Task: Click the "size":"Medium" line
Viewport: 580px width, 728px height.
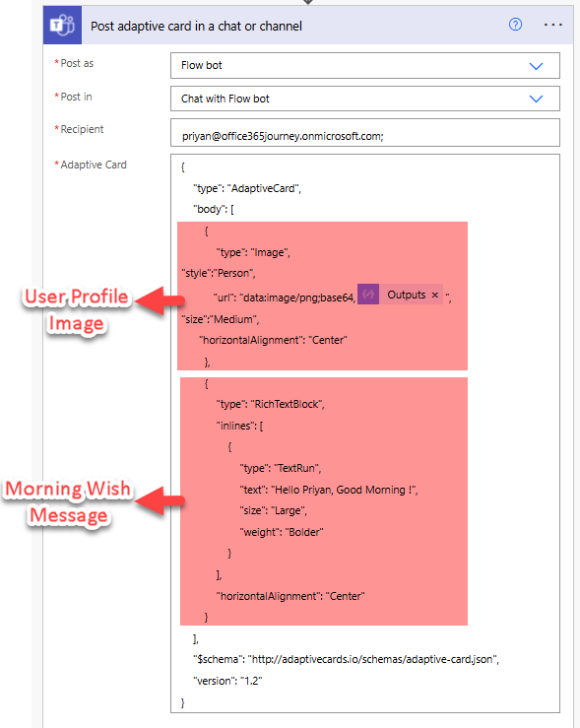Action: pos(220,319)
